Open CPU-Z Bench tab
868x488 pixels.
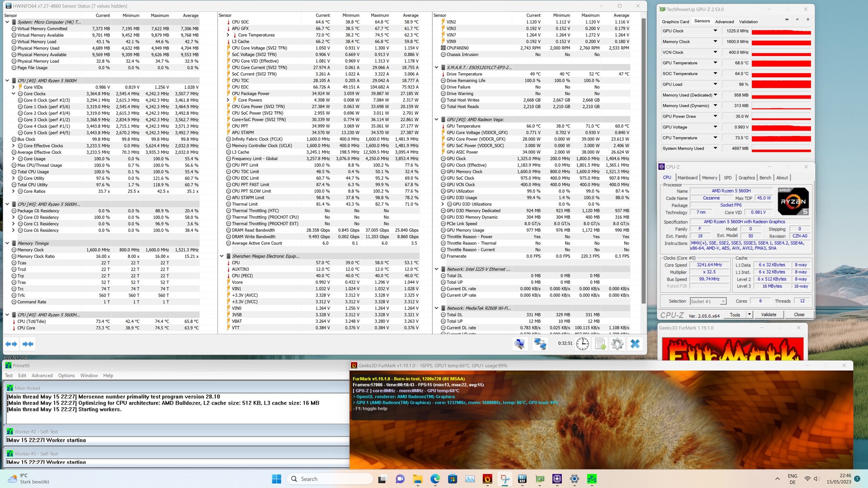[765, 178]
